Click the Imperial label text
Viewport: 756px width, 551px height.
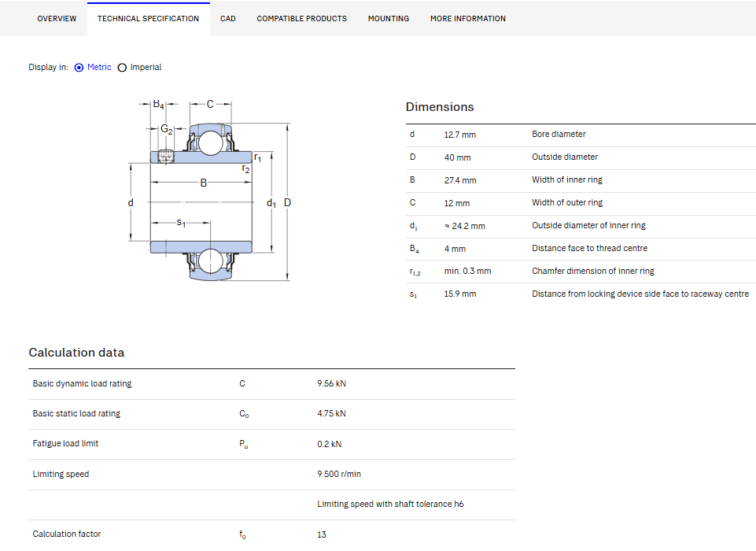pyautogui.click(x=146, y=68)
